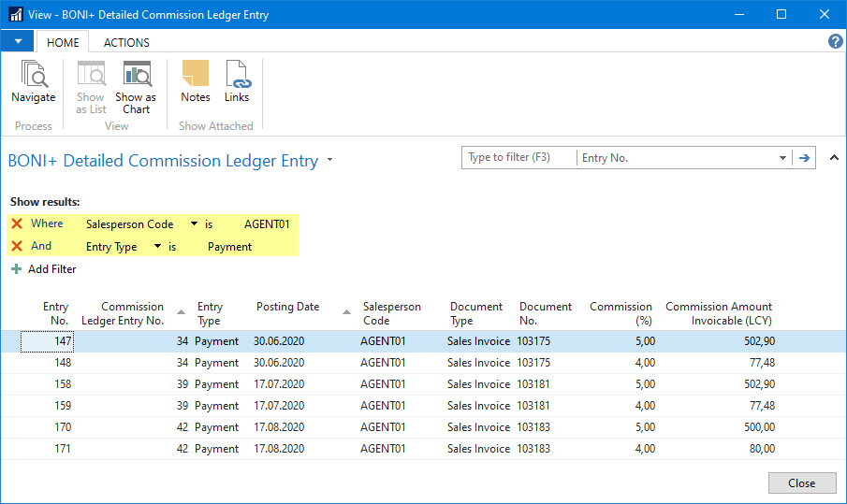
Task: Click posting date 17.07.2020 in row 158
Action: pyautogui.click(x=279, y=384)
